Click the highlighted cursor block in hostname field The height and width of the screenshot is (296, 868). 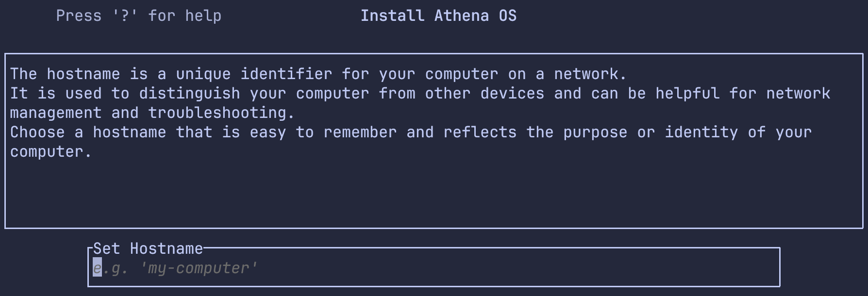point(97,268)
